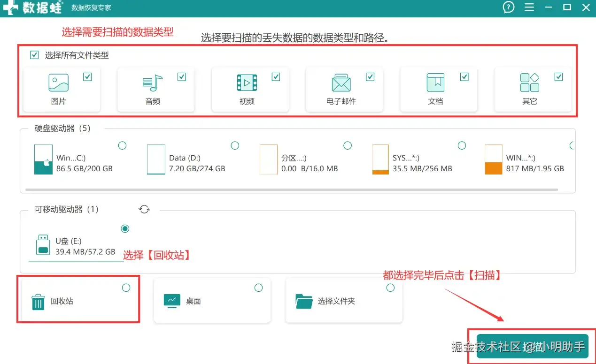The height and width of the screenshot is (364, 596).
Task: Open the hamburger menu icon
Action: (x=529, y=8)
